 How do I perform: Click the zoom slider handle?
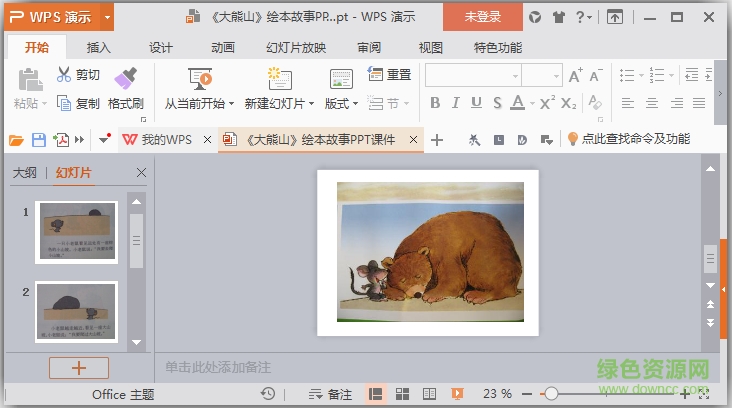[551, 394]
